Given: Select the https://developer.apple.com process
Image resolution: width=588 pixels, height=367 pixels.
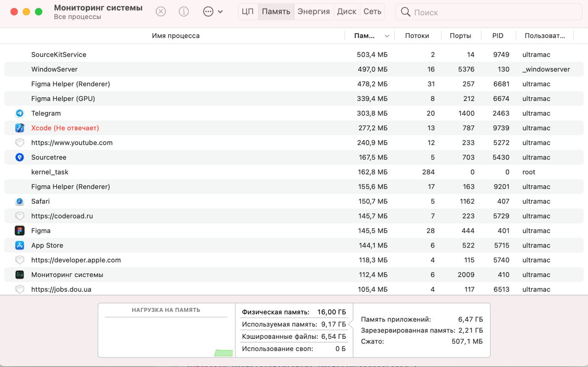Looking at the screenshot, I should [76, 260].
